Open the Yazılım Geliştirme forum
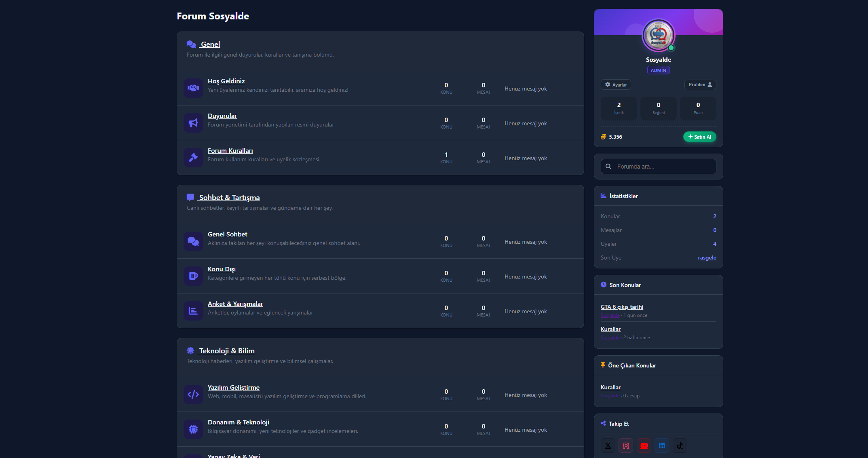The height and width of the screenshot is (458, 868). [x=234, y=387]
